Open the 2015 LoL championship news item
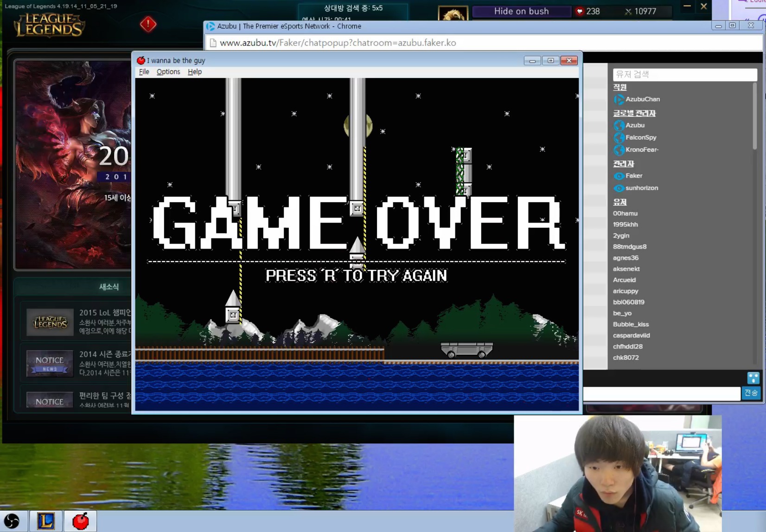Viewport: 766px width, 532px height. (77, 321)
